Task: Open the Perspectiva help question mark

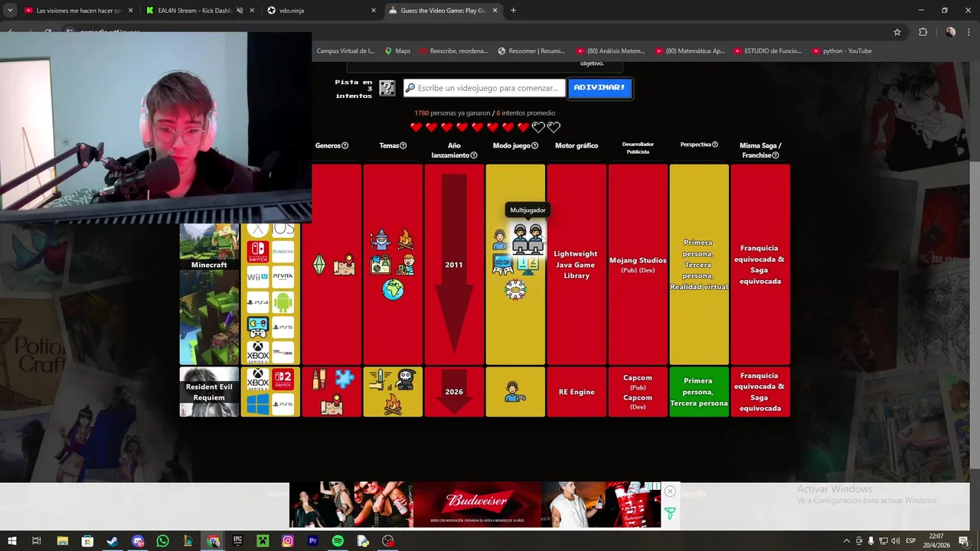Action: click(715, 145)
